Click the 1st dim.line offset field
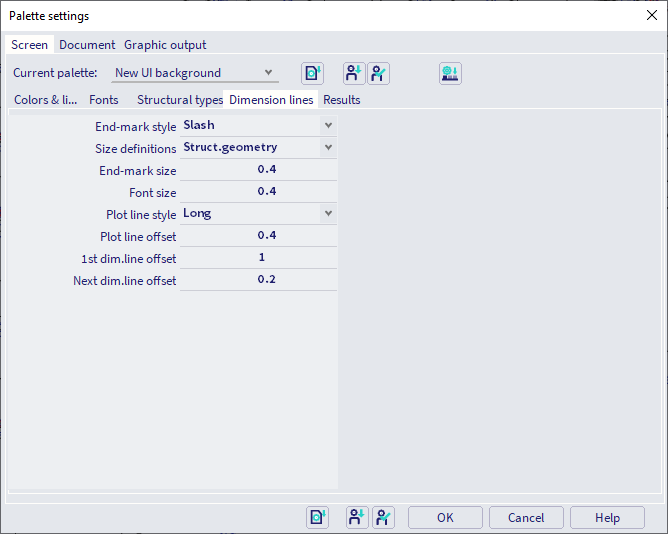Screen dimensions: 668x534 click(258, 258)
